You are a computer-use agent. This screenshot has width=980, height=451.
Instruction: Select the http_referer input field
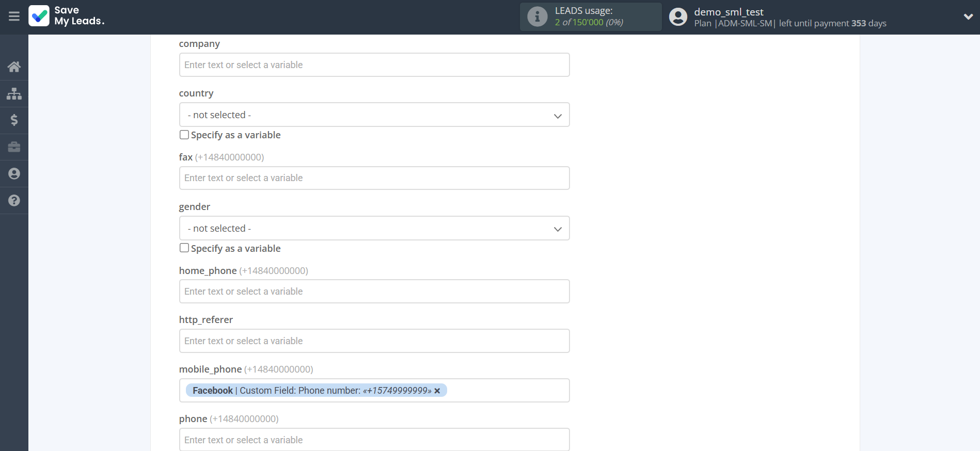(x=374, y=341)
